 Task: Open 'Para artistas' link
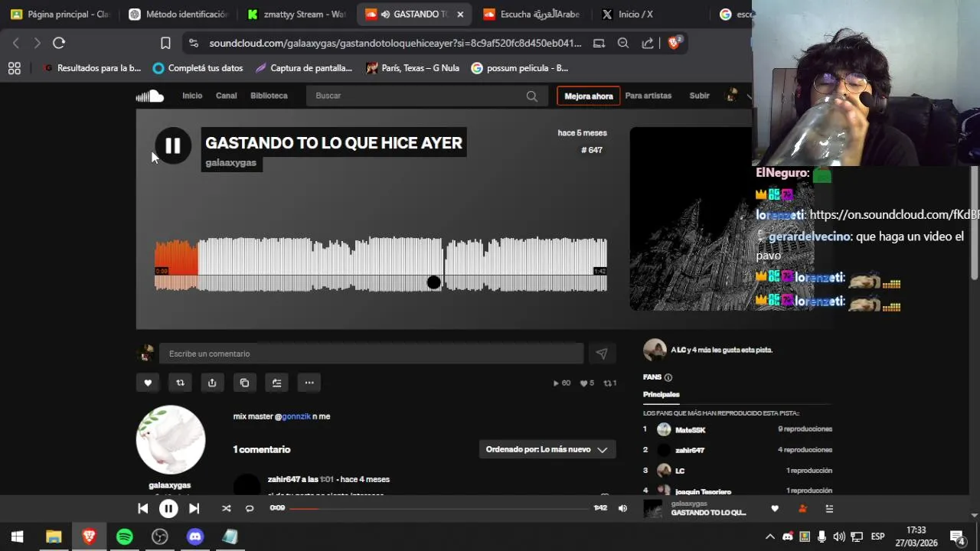(648, 96)
